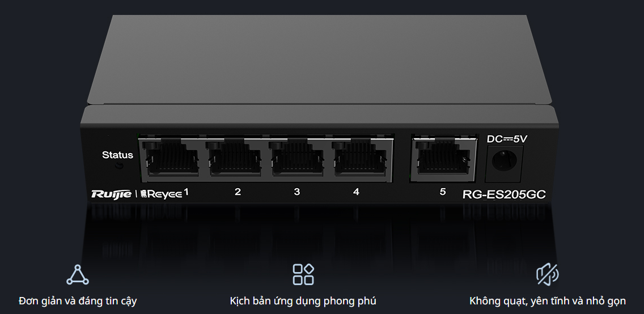
Task: Click the four-squares application scenarios icon
Action: (303, 274)
